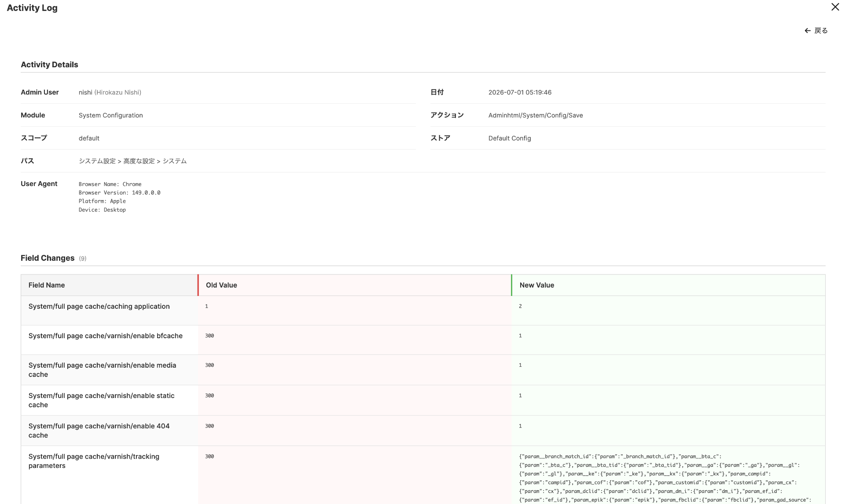Screen dimensions: 845x504
Task: Click the Field Name column header
Action: click(x=110, y=285)
